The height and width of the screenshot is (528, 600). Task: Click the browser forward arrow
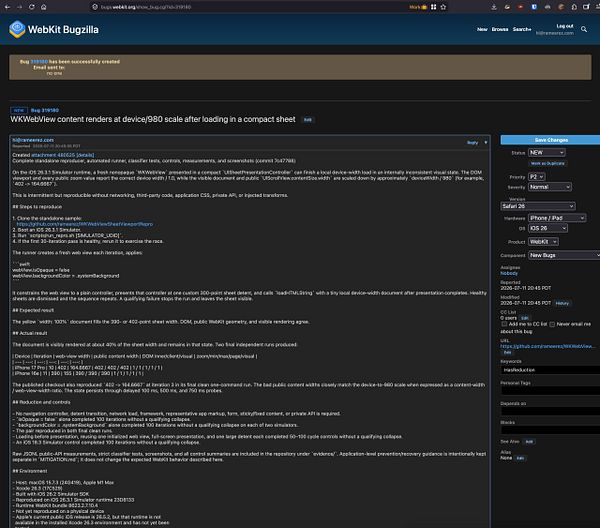20,7
